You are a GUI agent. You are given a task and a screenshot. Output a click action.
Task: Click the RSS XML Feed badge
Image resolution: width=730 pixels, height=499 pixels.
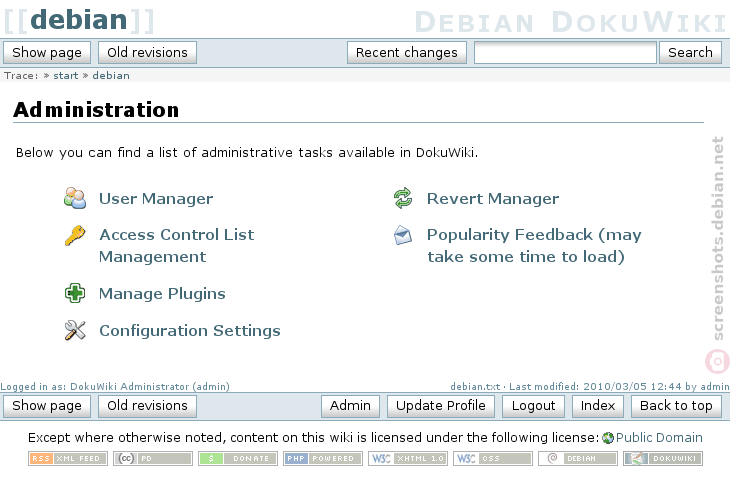coord(68,459)
